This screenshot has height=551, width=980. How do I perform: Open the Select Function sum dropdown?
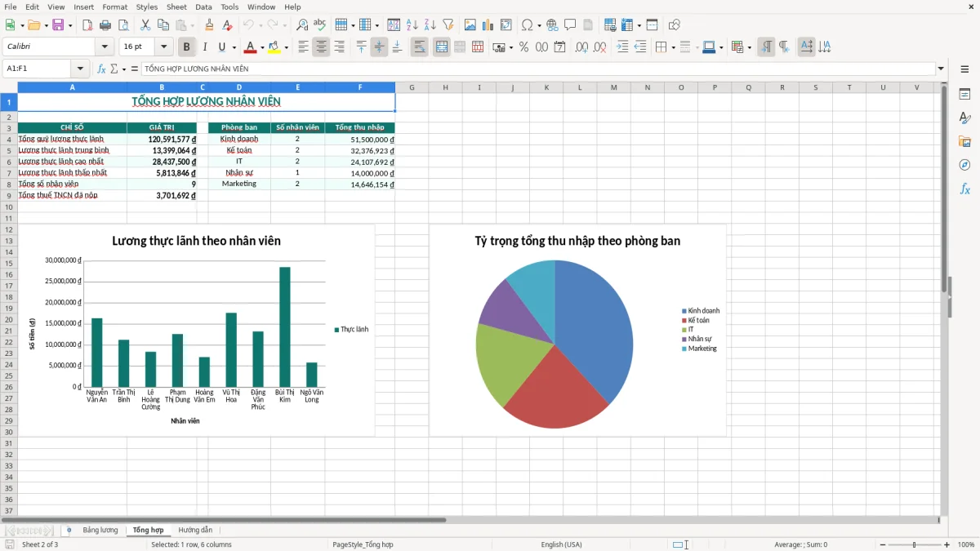(124, 69)
